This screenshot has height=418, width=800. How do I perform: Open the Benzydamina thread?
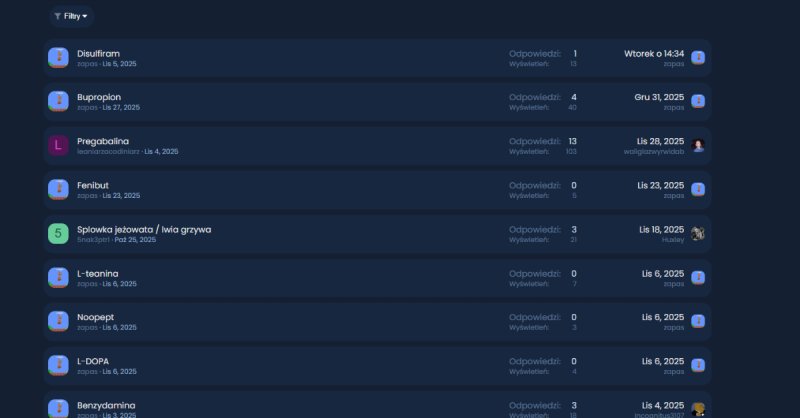tap(106, 406)
